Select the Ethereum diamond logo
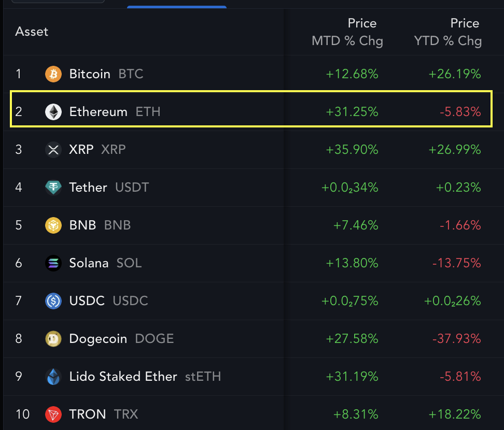This screenshot has width=504, height=430. pyautogui.click(x=52, y=111)
